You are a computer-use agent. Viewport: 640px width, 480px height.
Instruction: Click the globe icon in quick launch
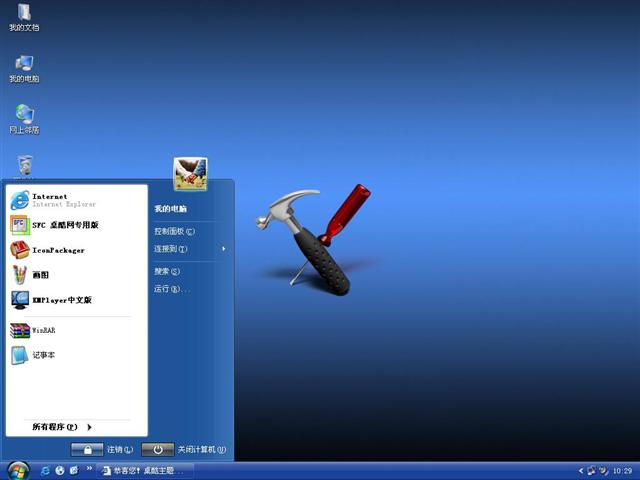[60, 471]
